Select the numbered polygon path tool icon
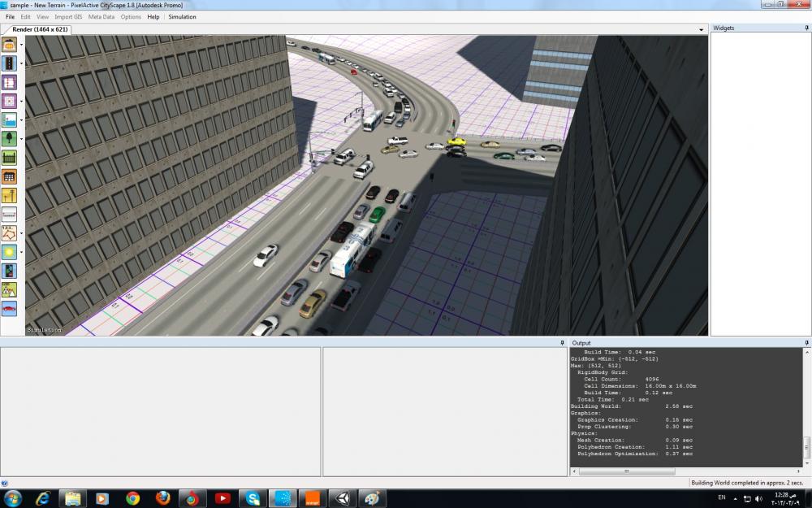 click(x=9, y=233)
